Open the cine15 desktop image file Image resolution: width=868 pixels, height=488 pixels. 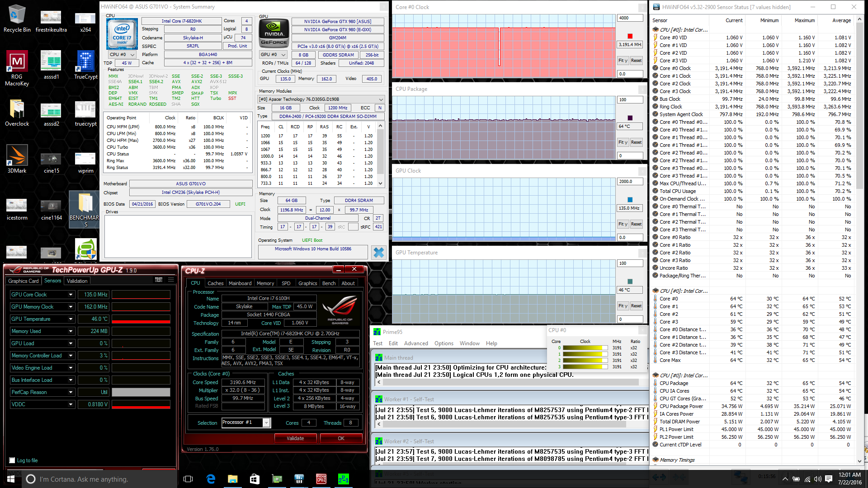click(51, 163)
